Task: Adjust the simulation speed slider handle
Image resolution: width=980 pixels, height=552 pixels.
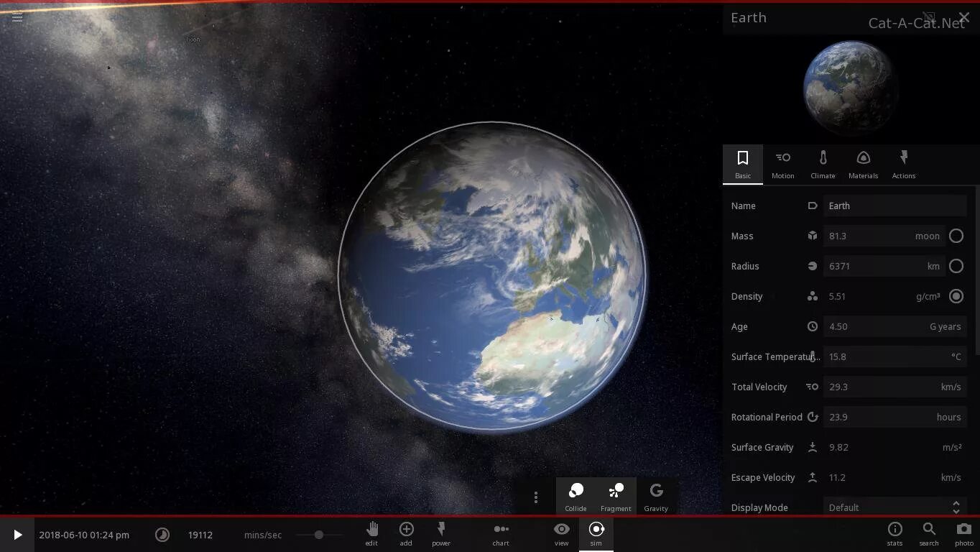Action: tap(318, 535)
